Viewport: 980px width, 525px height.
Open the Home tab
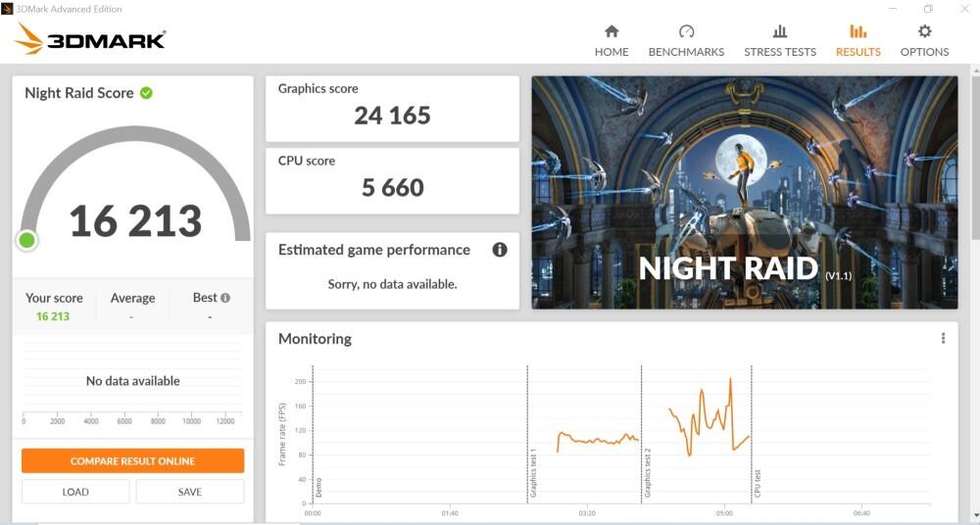[x=612, y=41]
